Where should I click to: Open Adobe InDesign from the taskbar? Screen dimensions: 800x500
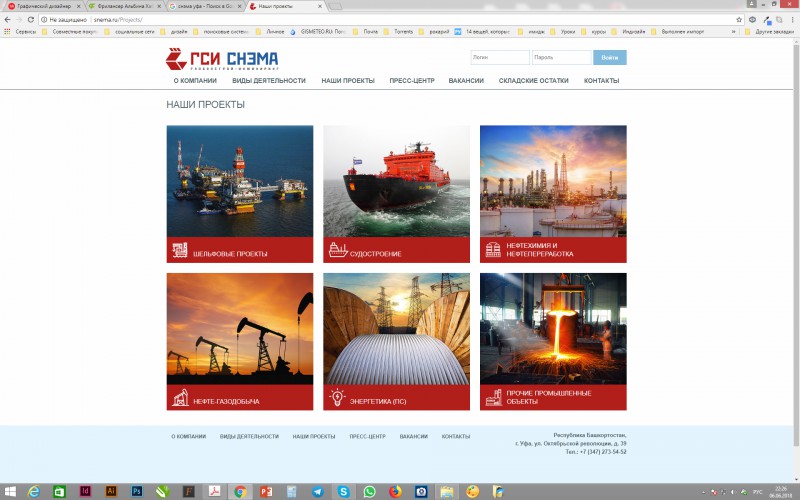[x=85, y=492]
